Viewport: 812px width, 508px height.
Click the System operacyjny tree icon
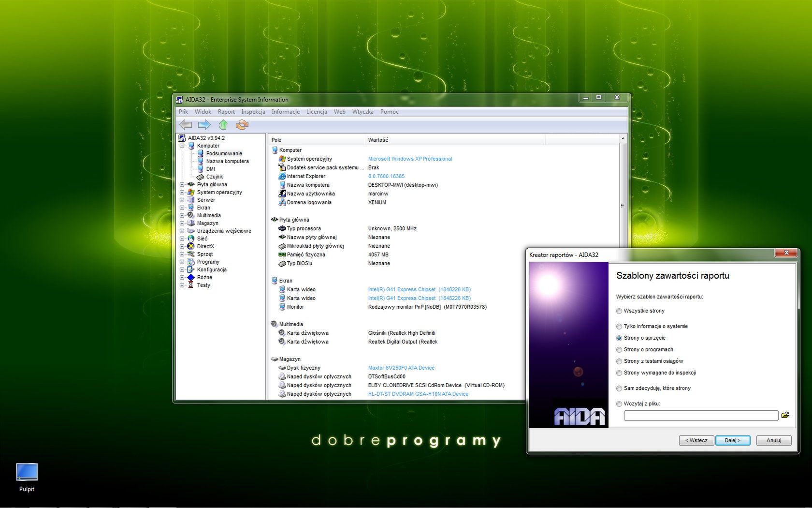(191, 192)
